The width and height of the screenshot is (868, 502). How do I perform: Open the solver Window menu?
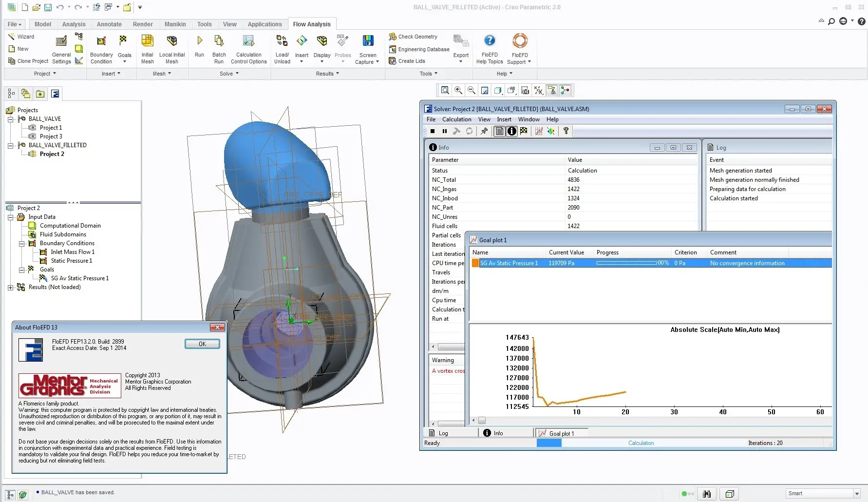pyautogui.click(x=528, y=119)
